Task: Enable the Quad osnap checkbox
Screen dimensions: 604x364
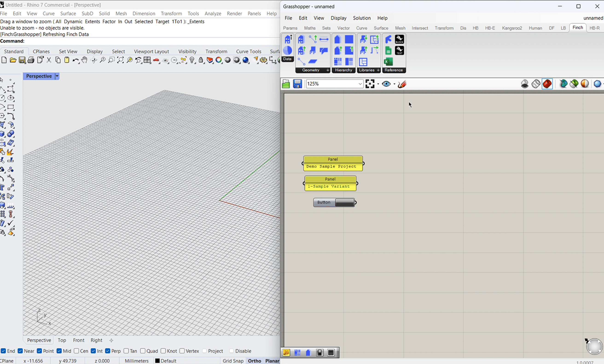Action: pyautogui.click(x=143, y=351)
